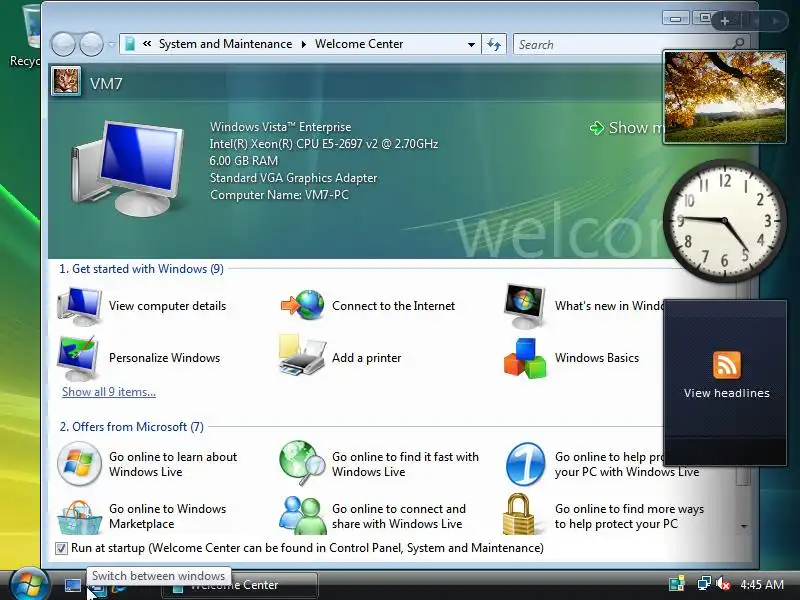Select Go online to find it fast offer
800x600 pixels.
click(379, 464)
